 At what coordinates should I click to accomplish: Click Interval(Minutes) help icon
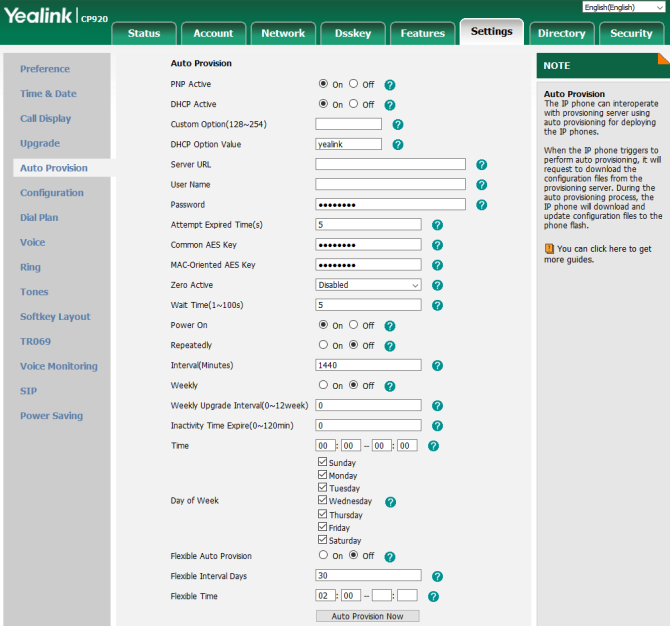pyautogui.click(x=437, y=365)
